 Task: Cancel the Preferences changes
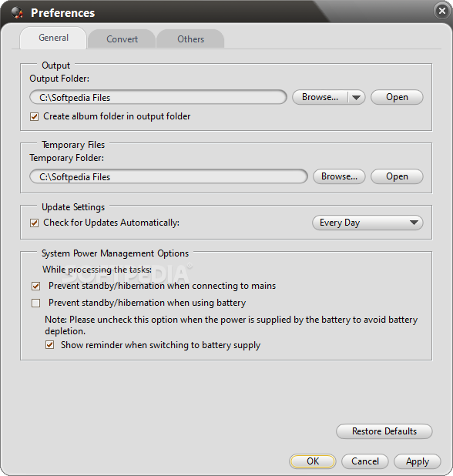pyautogui.click(x=365, y=461)
